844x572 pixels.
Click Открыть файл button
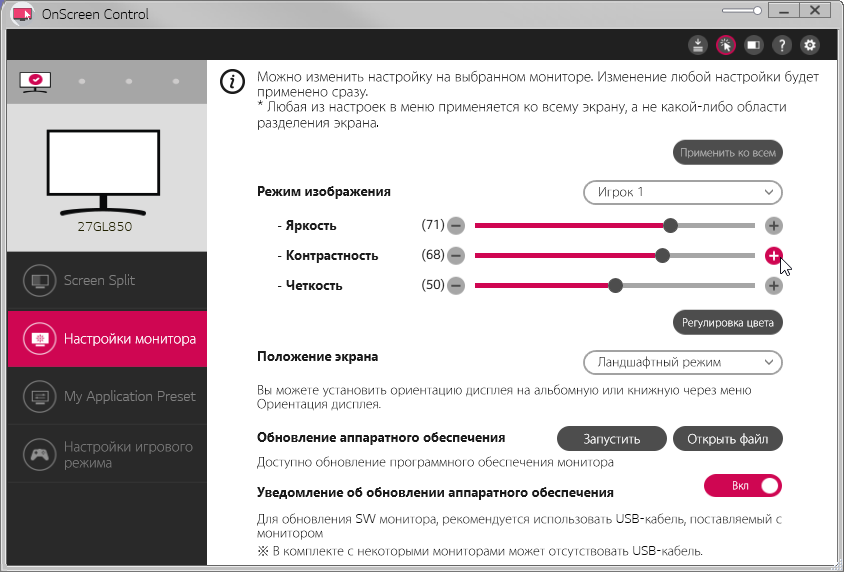pos(728,439)
